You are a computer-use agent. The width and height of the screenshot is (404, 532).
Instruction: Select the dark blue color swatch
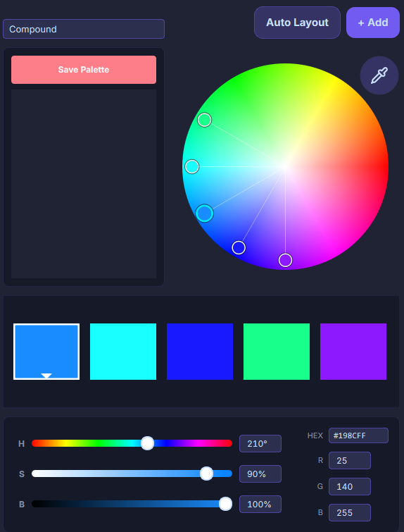(200, 352)
